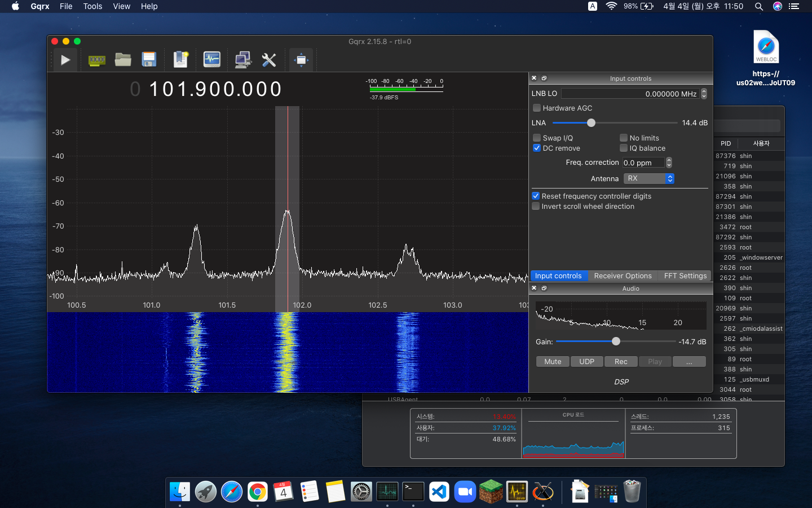Open the Trash in the Dock
This screenshot has height=508, width=812.
coord(632,492)
